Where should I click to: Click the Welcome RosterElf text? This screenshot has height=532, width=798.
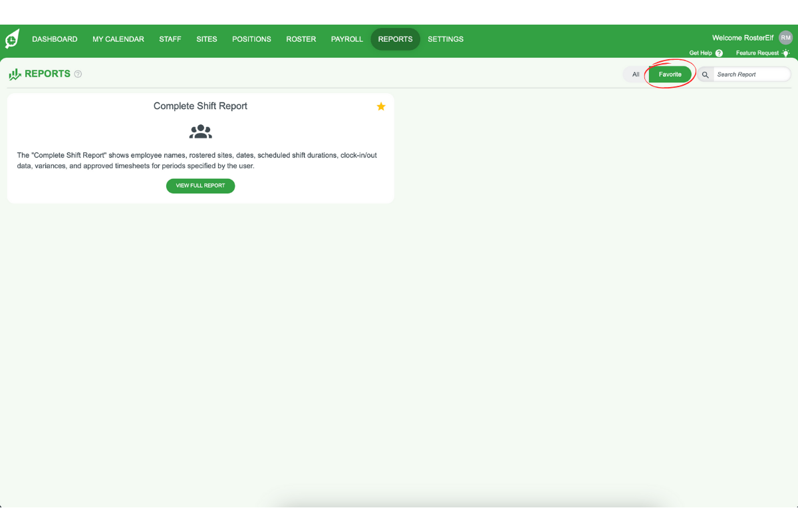coord(743,38)
